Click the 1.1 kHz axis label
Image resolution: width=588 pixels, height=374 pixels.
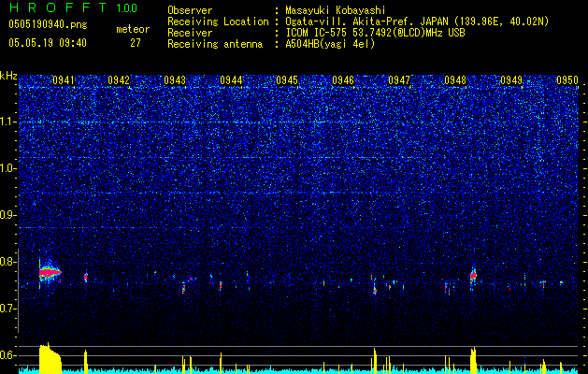pos(8,122)
